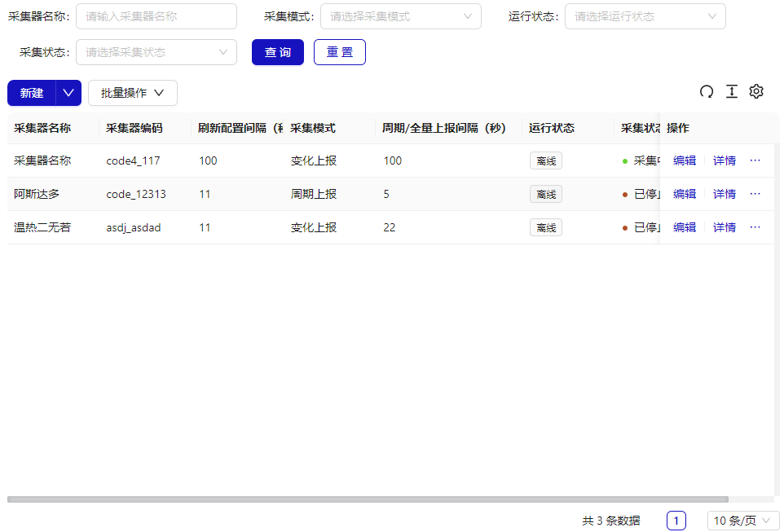This screenshot has width=784, height=532.
Task: Open the 采集状态 select dropdown
Action: click(156, 52)
